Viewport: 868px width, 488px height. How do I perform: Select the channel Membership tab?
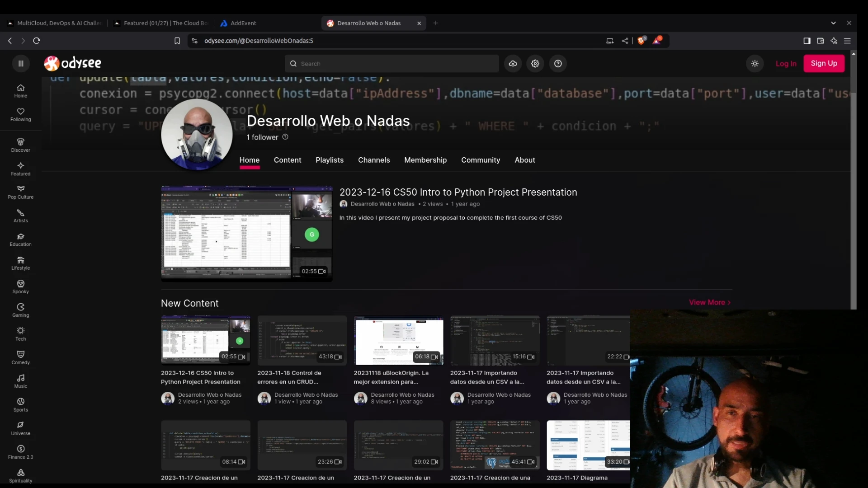pyautogui.click(x=425, y=160)
